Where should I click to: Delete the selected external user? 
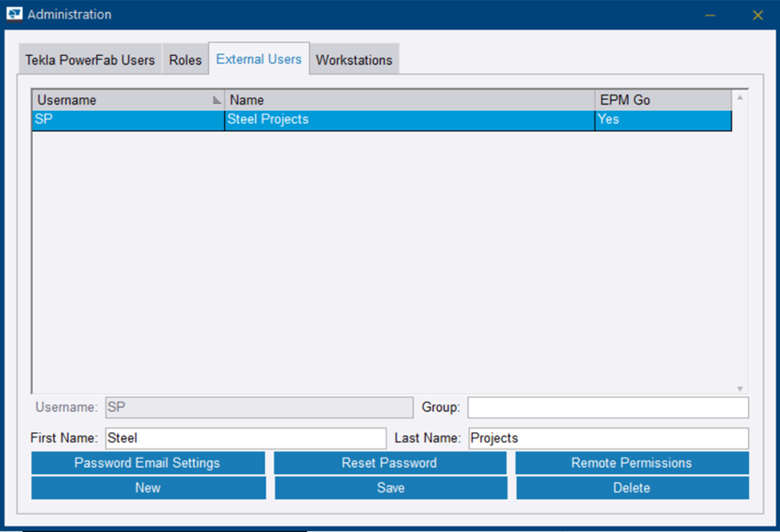(x=631, y=488)
